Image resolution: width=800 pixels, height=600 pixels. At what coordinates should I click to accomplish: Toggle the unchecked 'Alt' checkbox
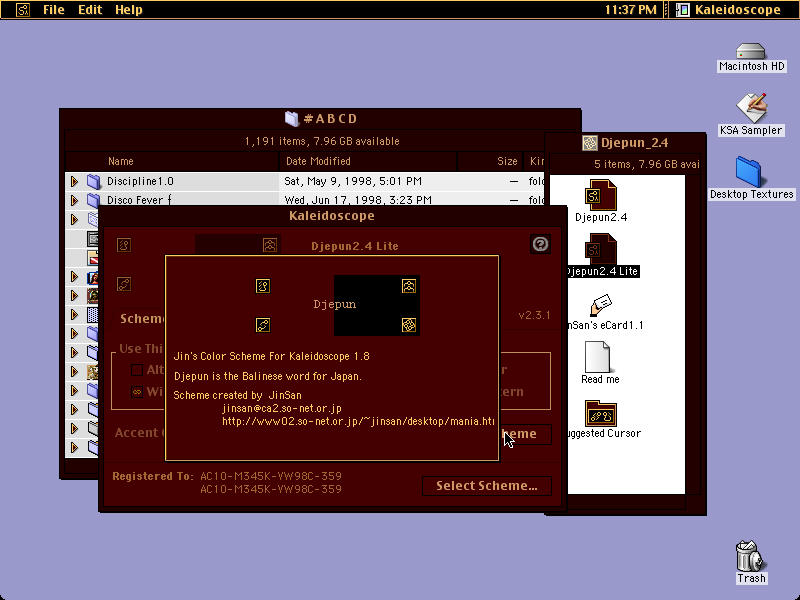pos(137,370)
